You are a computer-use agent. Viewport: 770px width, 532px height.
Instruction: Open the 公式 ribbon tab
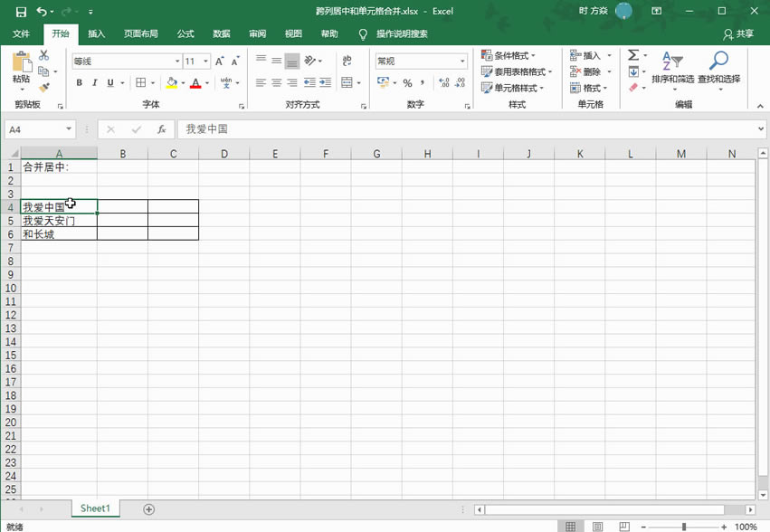pos(185,33)
